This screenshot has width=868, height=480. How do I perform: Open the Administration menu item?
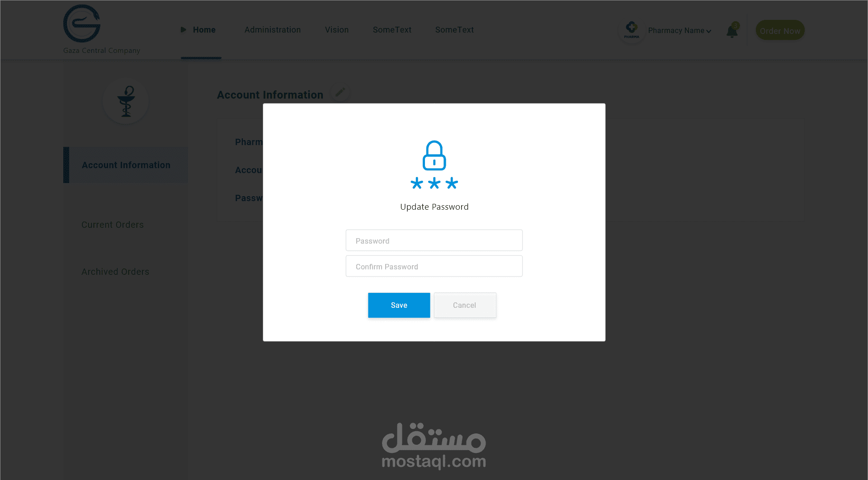[273, 30]
